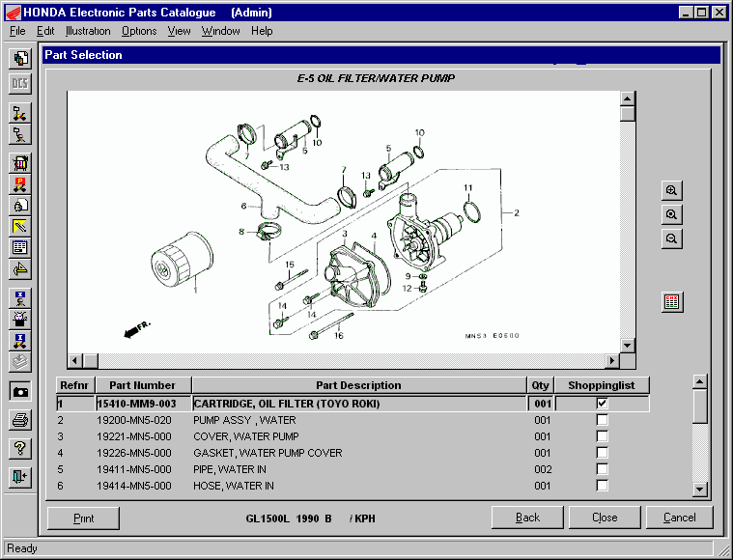Open the Window menu

pyautogui.click(x=220, y=31)
